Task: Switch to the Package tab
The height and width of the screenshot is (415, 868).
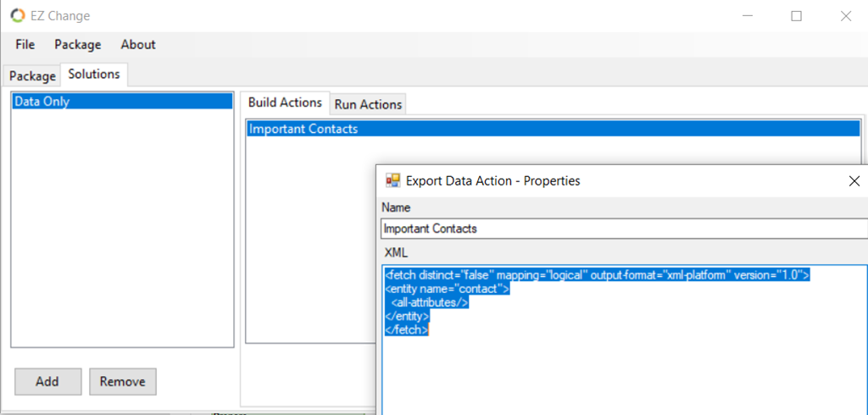Action: (x=32, y=76)
